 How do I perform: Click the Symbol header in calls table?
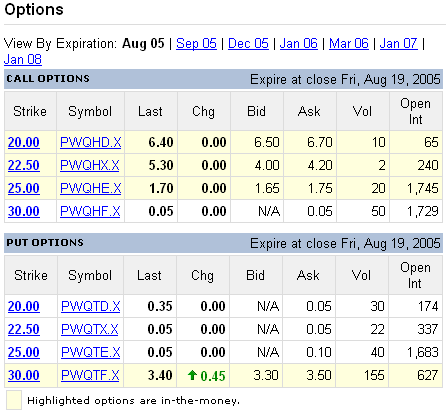[90, 111]
